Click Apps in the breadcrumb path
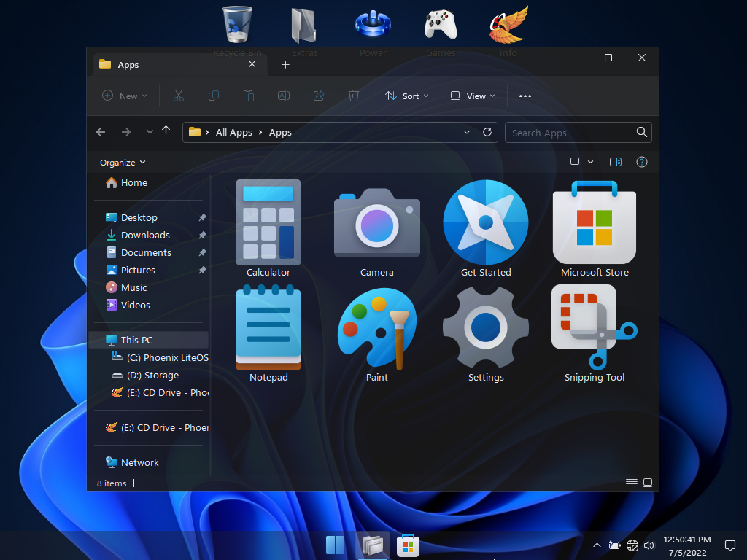Screen dimensions: 747x560 pos(280,133)
